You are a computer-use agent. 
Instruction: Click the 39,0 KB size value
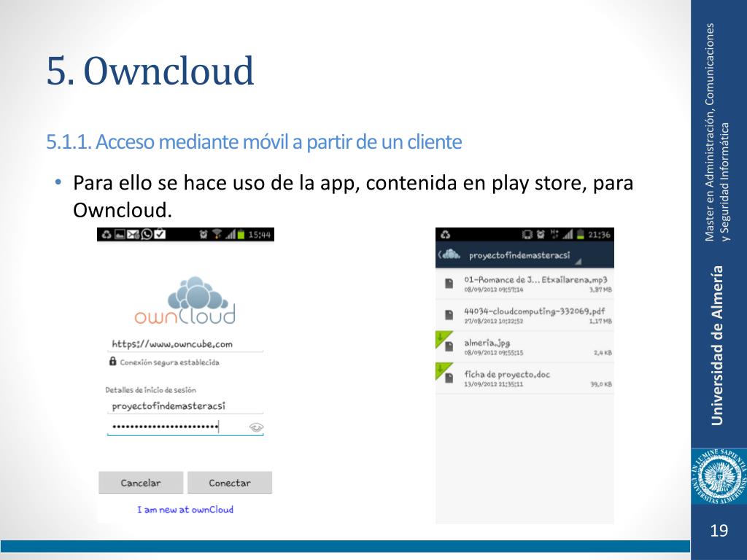tap(601, 384)
